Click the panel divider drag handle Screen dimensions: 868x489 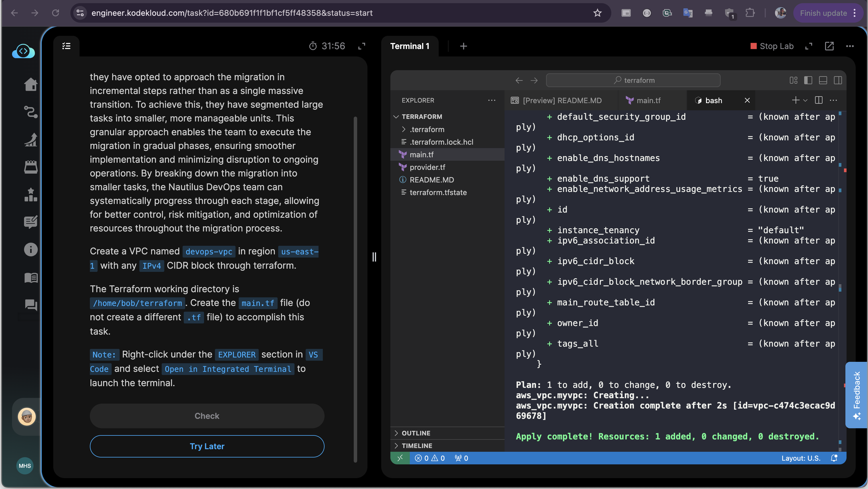pyautogui.click(x=374, y=257)
